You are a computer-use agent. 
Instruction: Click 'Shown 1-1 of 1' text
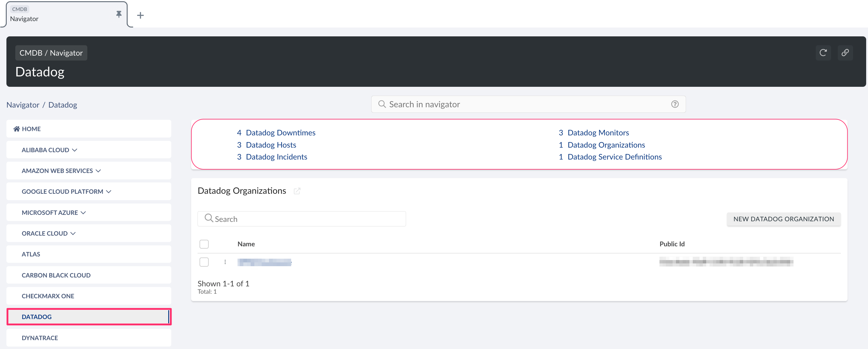coord(223,284)
